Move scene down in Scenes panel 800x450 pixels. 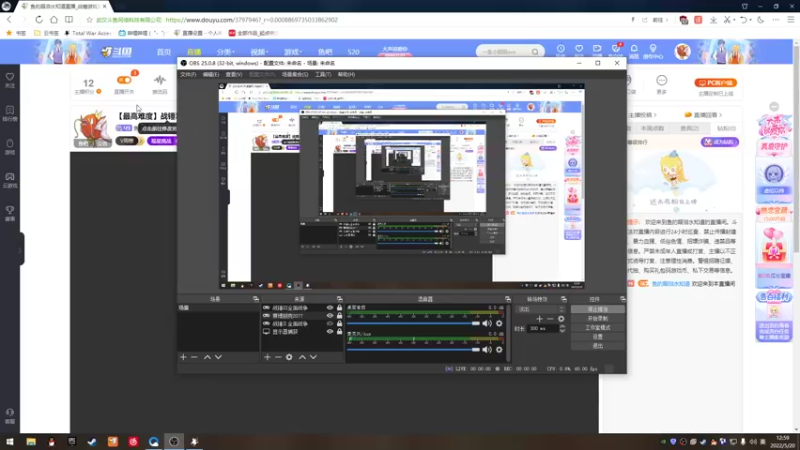[x=218, y=357]
